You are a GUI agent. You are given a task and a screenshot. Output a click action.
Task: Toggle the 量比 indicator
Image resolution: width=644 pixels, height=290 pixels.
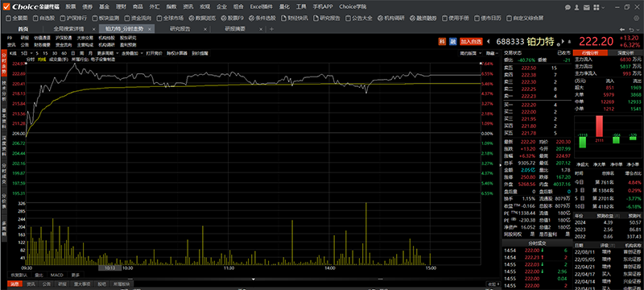pyautogui.click(x=39, y=275)
